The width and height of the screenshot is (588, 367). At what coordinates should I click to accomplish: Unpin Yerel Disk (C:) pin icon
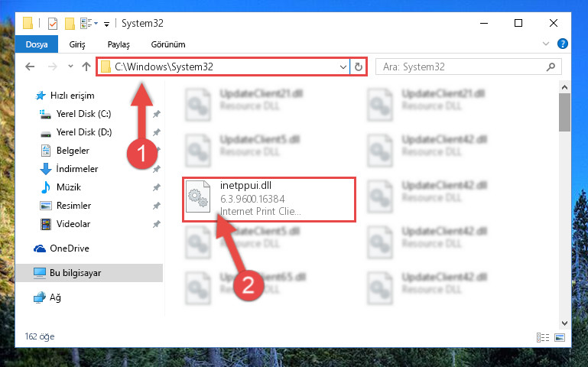click(x=157, y=114)
